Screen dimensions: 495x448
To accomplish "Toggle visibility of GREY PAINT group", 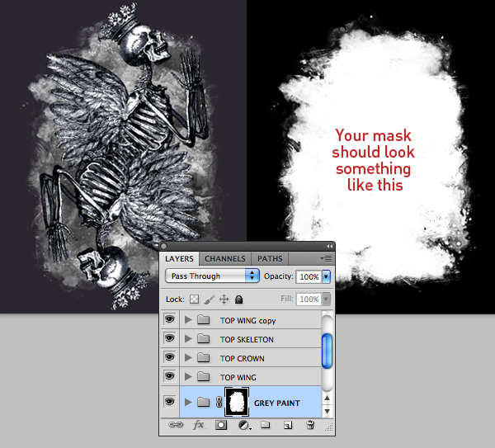I will coord(169,402).
